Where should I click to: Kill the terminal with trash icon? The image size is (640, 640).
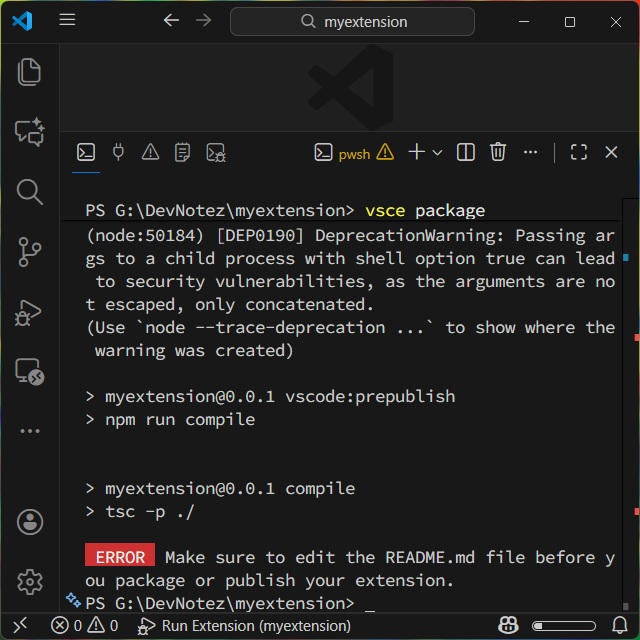[x=498, y=152]
